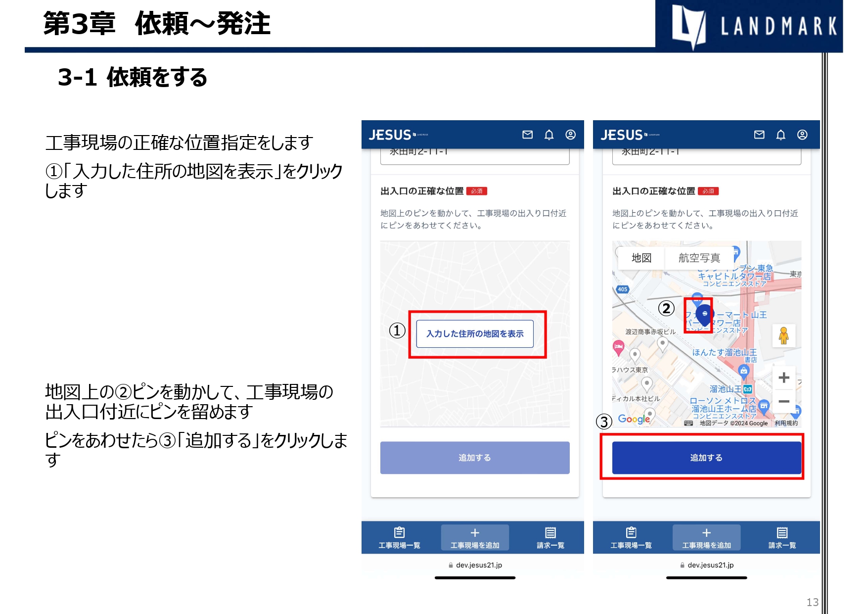This screenshot has height=614, width=868.
Task: Zoom in map with plus button
Action: 784,378
